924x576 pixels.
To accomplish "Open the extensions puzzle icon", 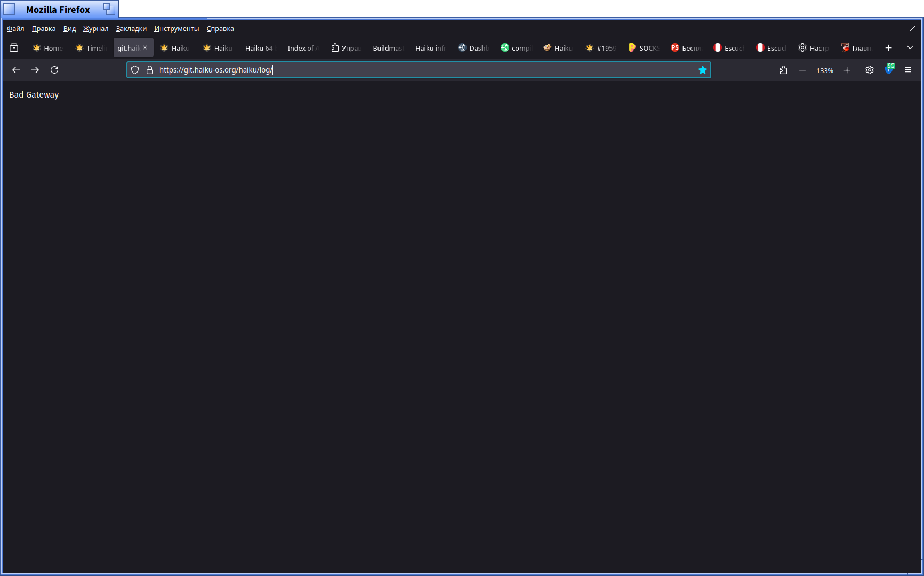I will point(783,70).
